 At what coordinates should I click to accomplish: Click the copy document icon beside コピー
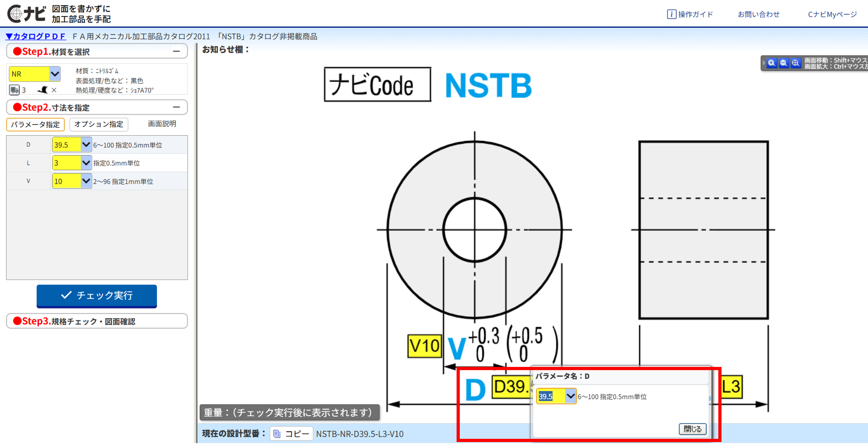click(x=277, y=434)
